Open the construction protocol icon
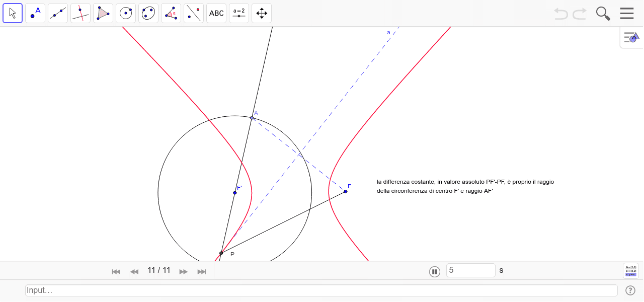The width and height of the screenshot is (644, 302). 631,270
